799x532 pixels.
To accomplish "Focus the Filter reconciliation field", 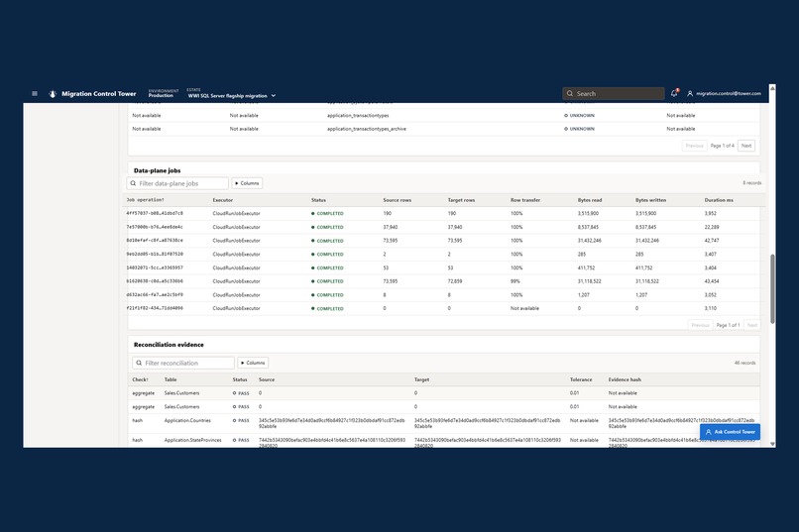I will pyautogui.click(x=183, y=363).
